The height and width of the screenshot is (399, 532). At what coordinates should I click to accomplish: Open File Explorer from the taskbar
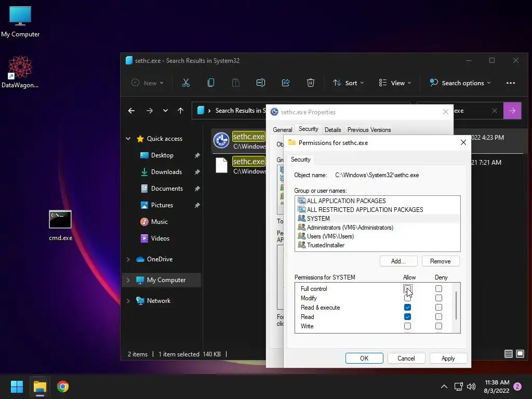point(39,387)
